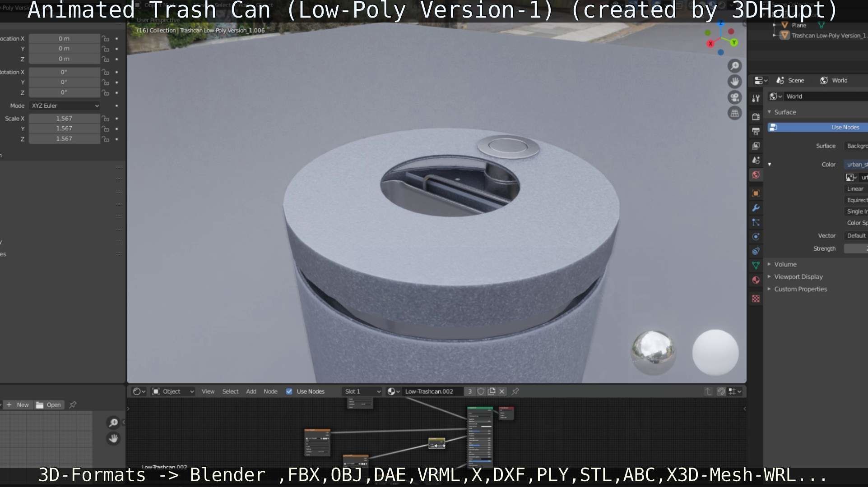Image resolution: width=868 pixels, height=487 pixels.
Task: Toggle the Use Nodes checkbox in node editor
Action: click(x=289, y=391)
